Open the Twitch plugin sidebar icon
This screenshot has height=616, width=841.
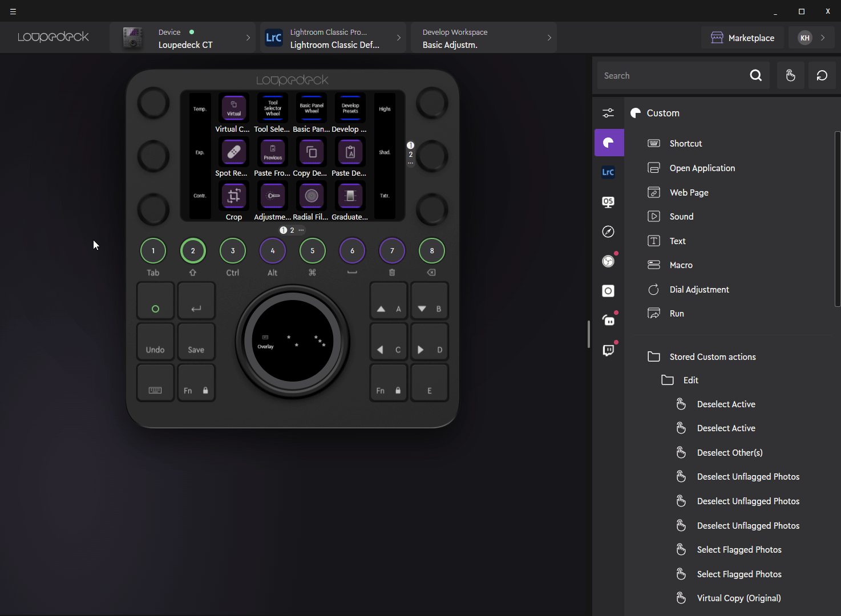[x=608, y=350]
